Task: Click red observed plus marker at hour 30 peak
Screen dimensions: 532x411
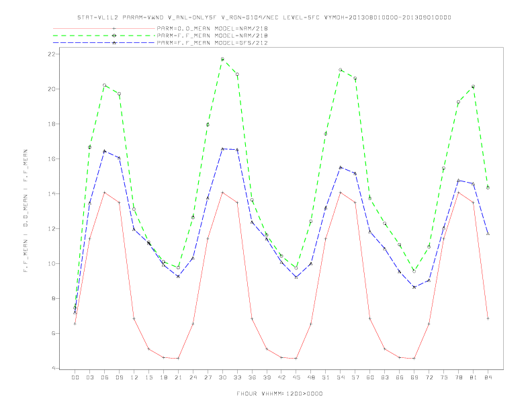Action: pyautogui.click(x=222, y=193)
